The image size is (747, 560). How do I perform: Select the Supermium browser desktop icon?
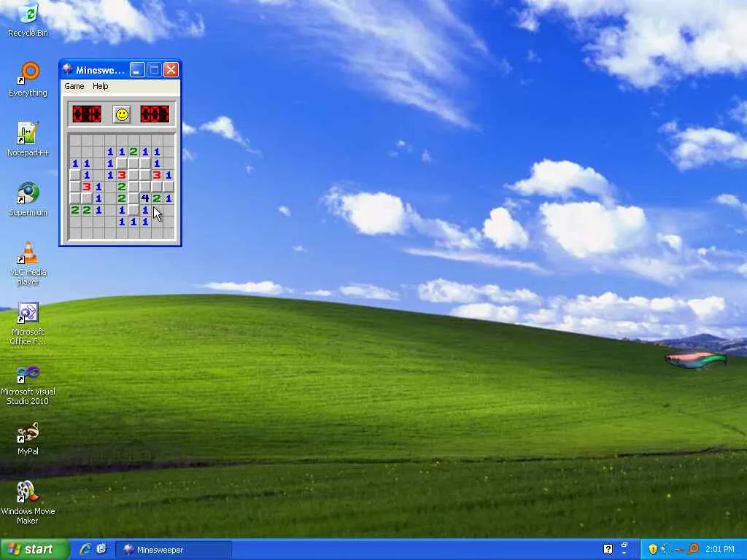click(28, 199)
